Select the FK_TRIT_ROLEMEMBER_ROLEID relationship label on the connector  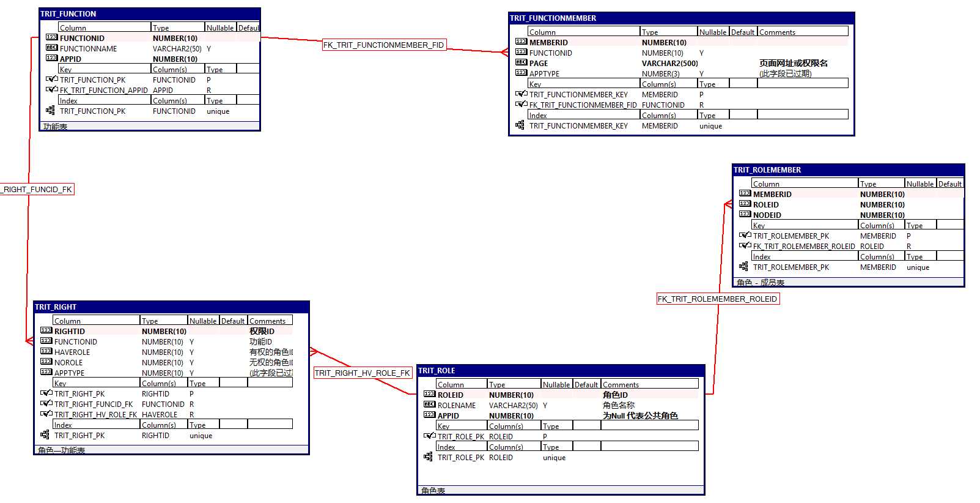718,299
